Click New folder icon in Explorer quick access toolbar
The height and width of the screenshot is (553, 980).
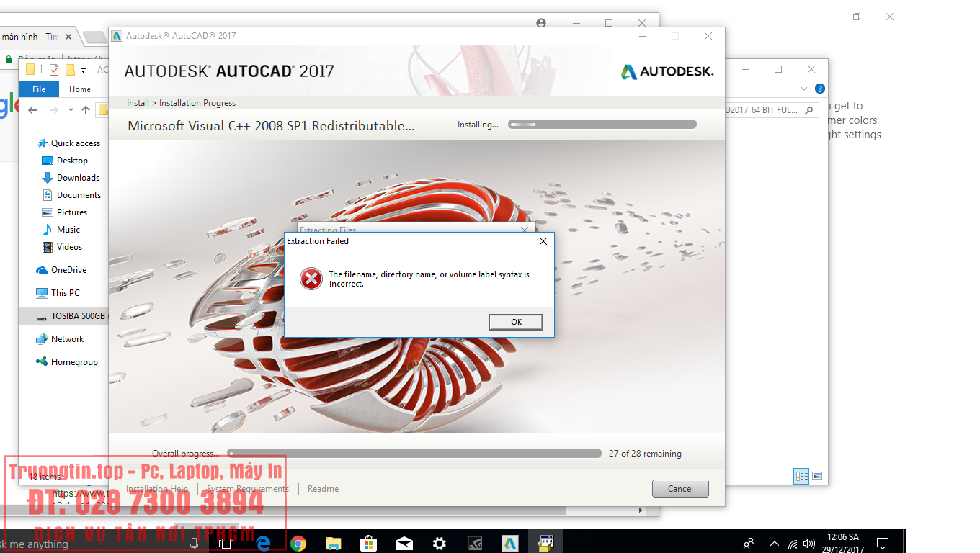coord(70,70)
